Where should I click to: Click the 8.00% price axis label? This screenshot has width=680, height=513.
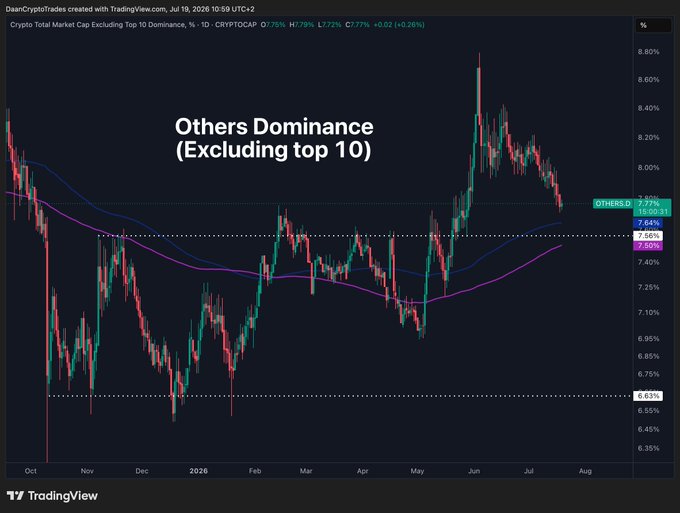point(648,167)
